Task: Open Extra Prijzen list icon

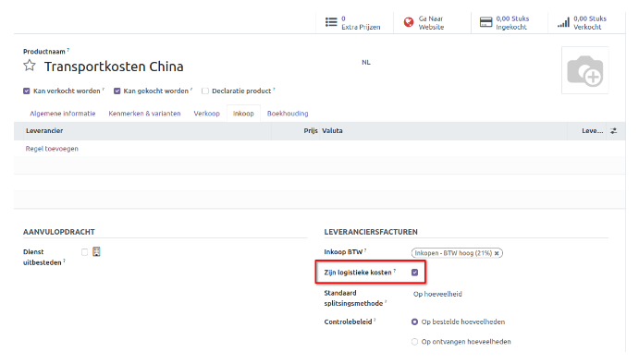Action: (x=331, y=22)
